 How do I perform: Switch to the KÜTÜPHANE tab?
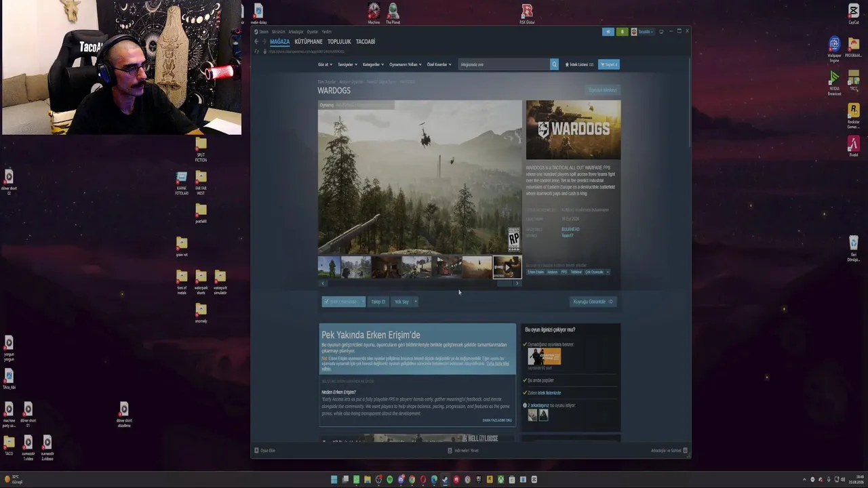(309, 41)
